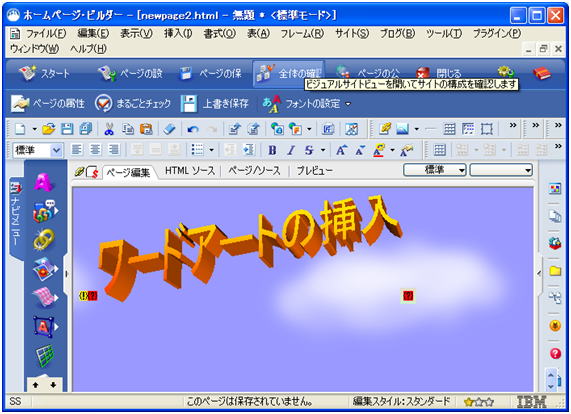
Task: Open the list style dropdown arrow
Action: 211,150
